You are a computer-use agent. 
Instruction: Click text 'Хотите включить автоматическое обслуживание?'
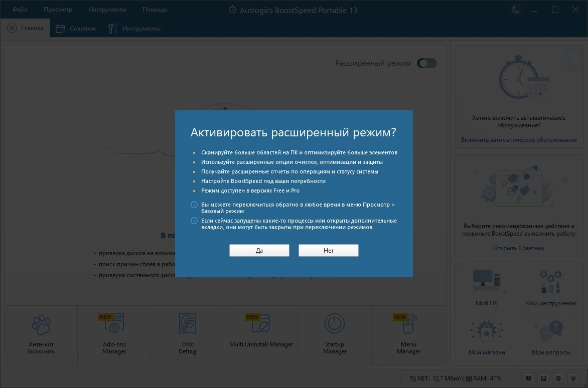tap(519, 121)
